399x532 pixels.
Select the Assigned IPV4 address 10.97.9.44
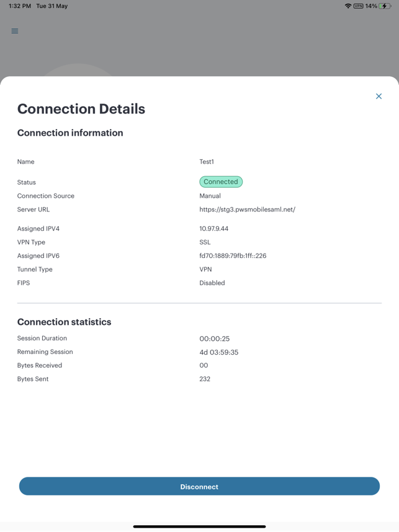pyautogui.click(x=213, y=229)
